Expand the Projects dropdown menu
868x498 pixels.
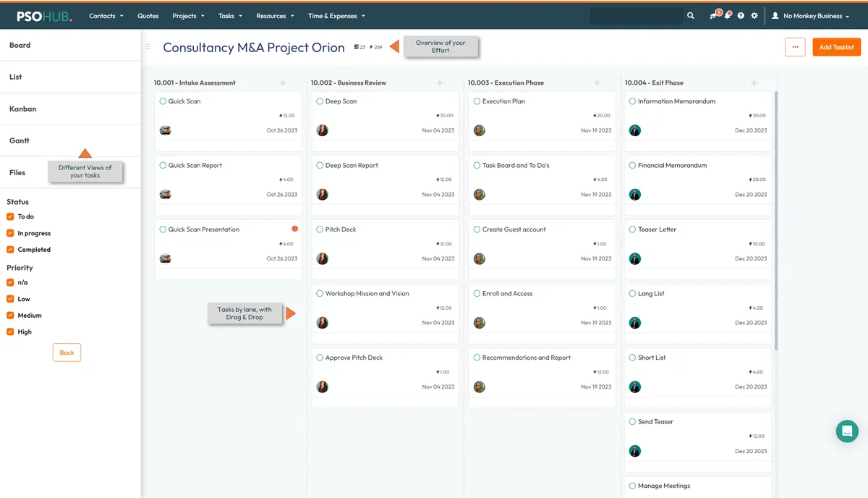pos(188,15)
